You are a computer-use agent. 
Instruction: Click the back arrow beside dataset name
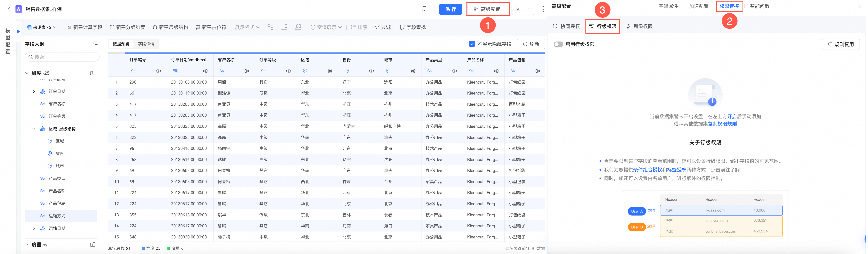pos(9,9)
